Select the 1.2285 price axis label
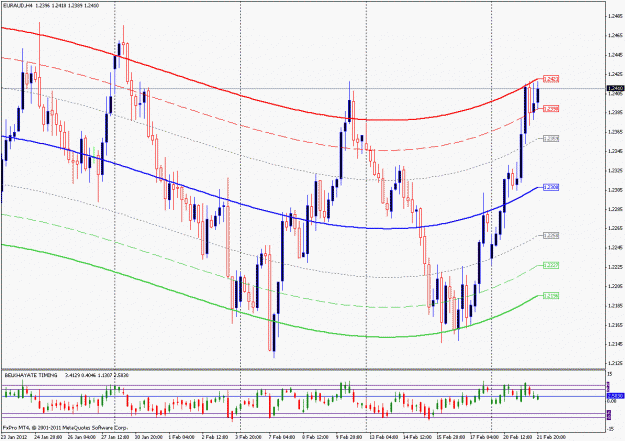This screenshot has width=625, height=441. pos(616,209)
